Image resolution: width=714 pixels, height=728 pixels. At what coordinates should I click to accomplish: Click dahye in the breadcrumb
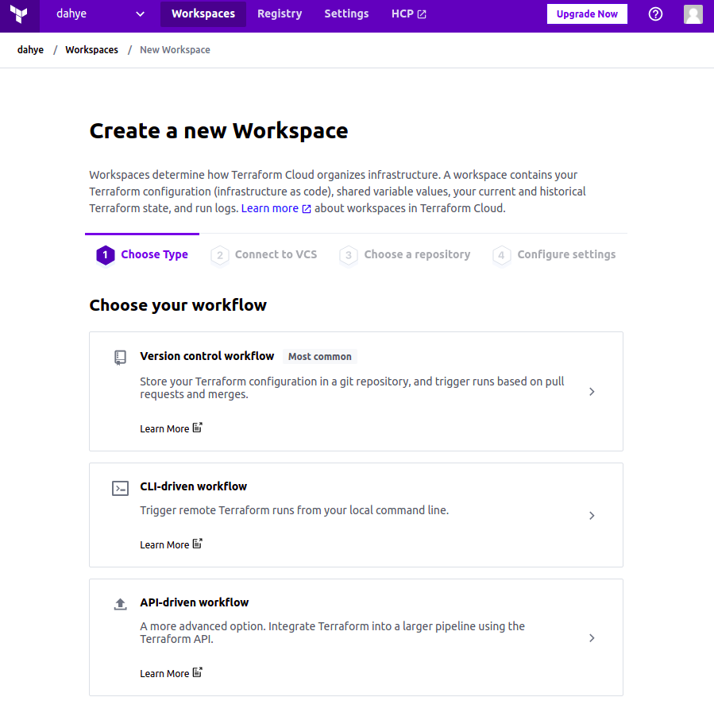click(x=31, y=50)
